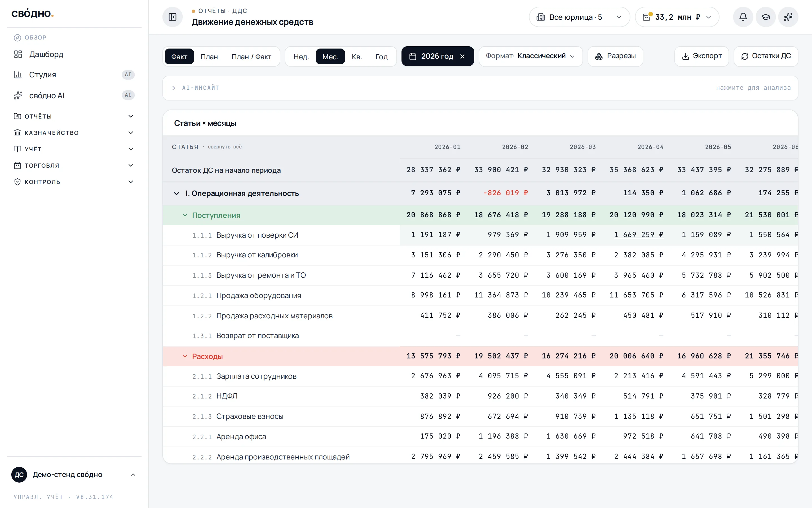Screen dimensions: 812x508
Task: Refresh Остатки ДС balances
Action: coord(766,56)
